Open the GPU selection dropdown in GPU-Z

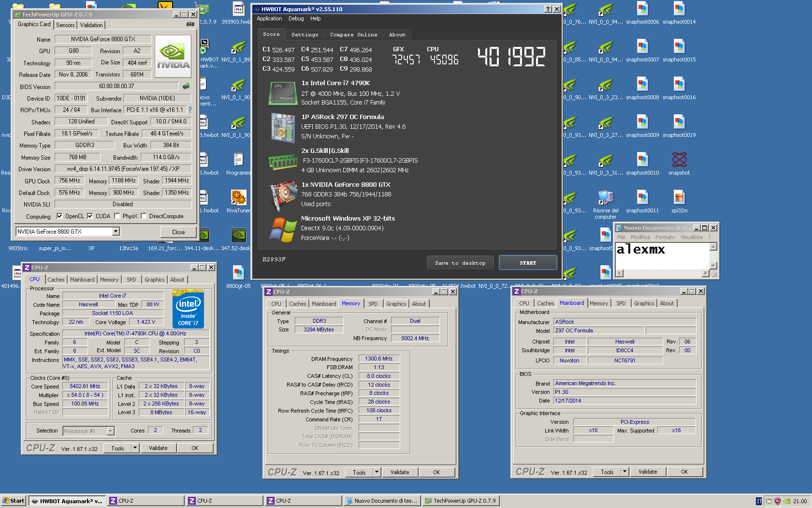pyautogui.click(x=116, y=232)
